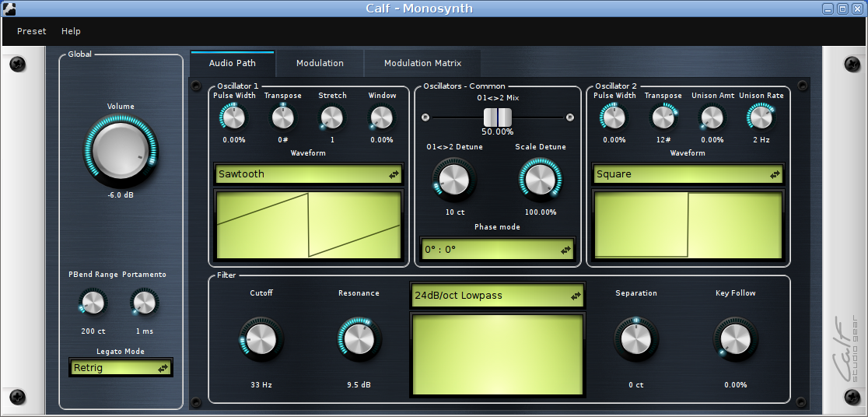Click Oscillator 1 Stretch knob
The image size is (868, 417).
[332, 117]
